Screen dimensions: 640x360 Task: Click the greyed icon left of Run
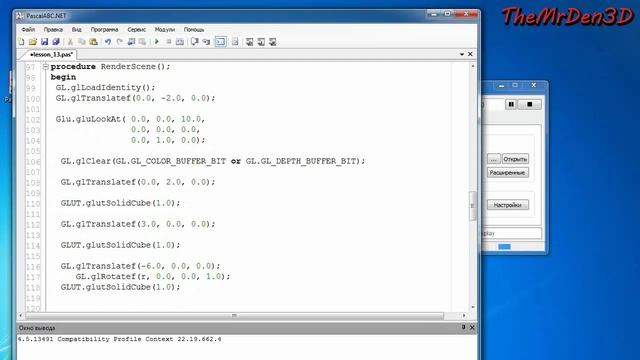[x=142, y=42]
